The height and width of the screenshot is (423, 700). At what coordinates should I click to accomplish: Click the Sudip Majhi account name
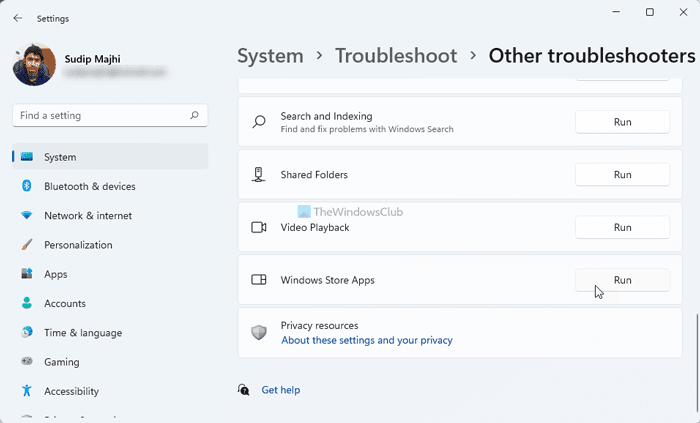pos(92,59)
